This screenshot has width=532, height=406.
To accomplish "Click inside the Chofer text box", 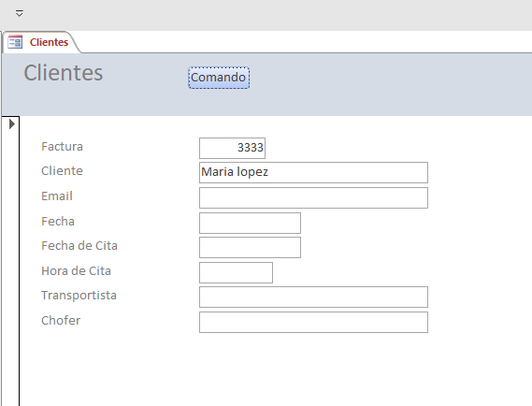I will coord(313,322).
